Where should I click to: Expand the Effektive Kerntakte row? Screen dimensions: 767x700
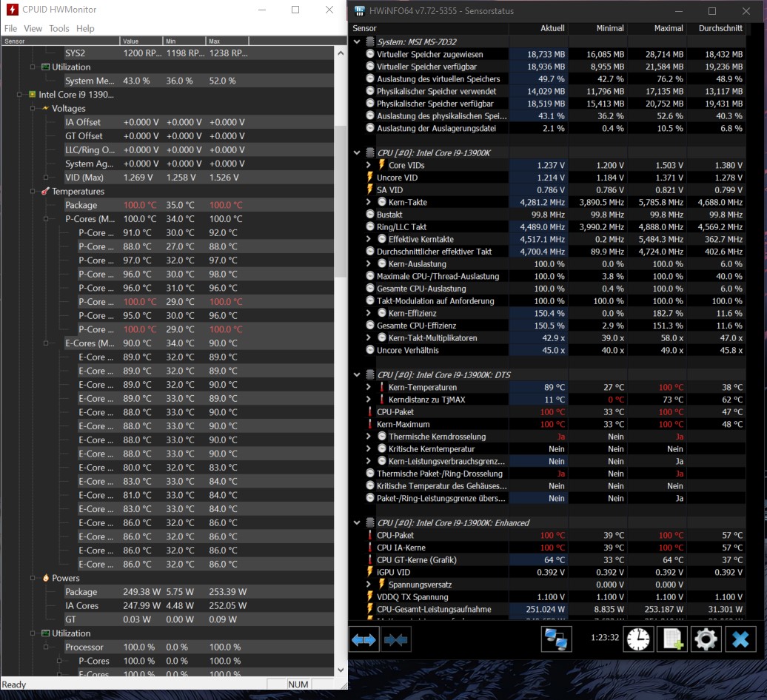(x=369, y=239)
